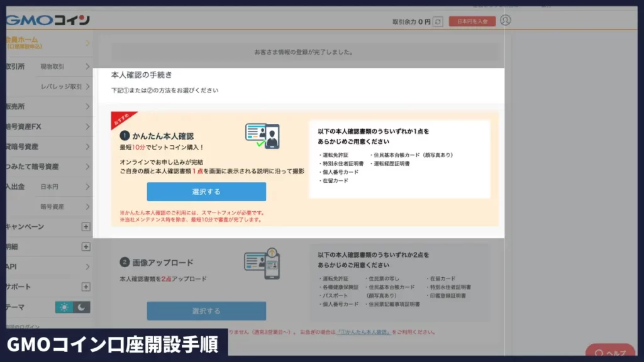The width and height of the screenshot is (644, 362).
Task: Click 運転免許証 in the 1点 document list
Action: [335, 155]
